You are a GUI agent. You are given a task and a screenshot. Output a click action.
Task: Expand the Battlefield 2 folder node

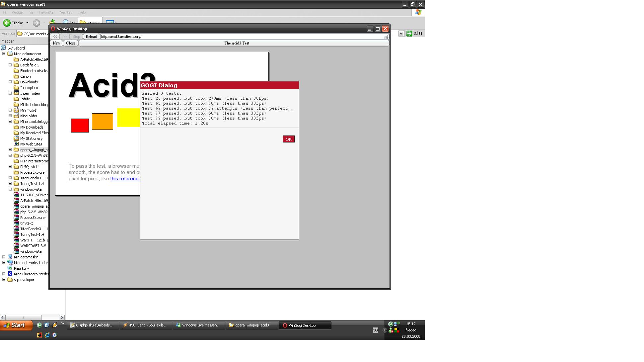(x=10, y=65)
